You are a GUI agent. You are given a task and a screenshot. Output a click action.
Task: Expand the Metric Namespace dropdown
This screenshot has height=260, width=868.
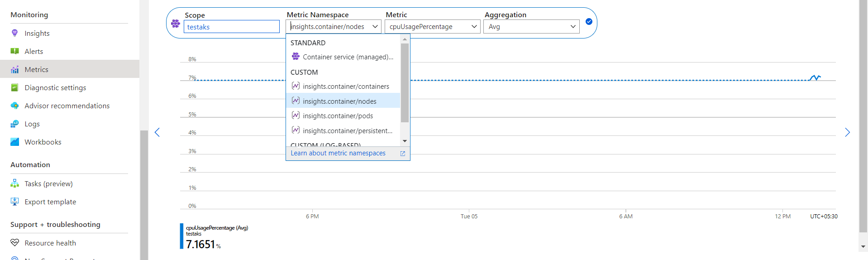[x=375, y=27]
